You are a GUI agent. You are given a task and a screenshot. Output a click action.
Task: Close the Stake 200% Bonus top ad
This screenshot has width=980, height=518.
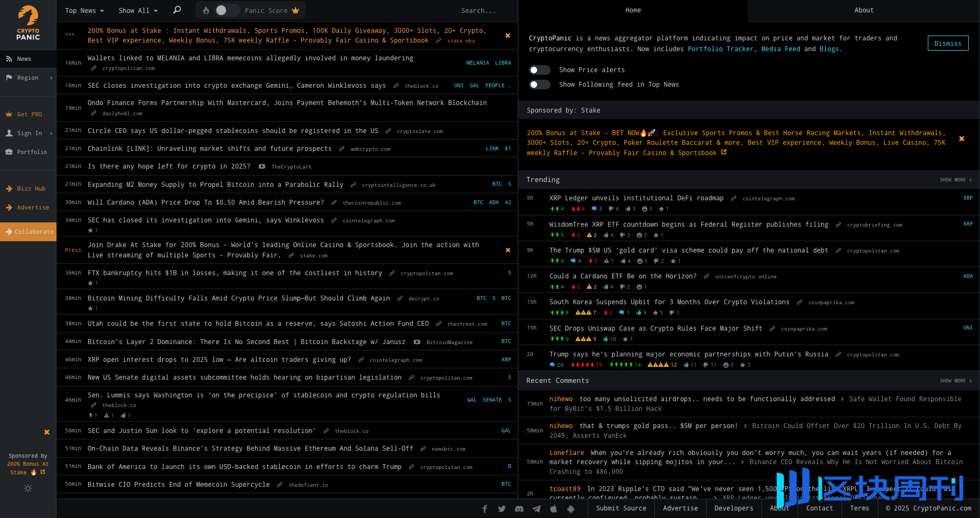(x=507, y=36)
